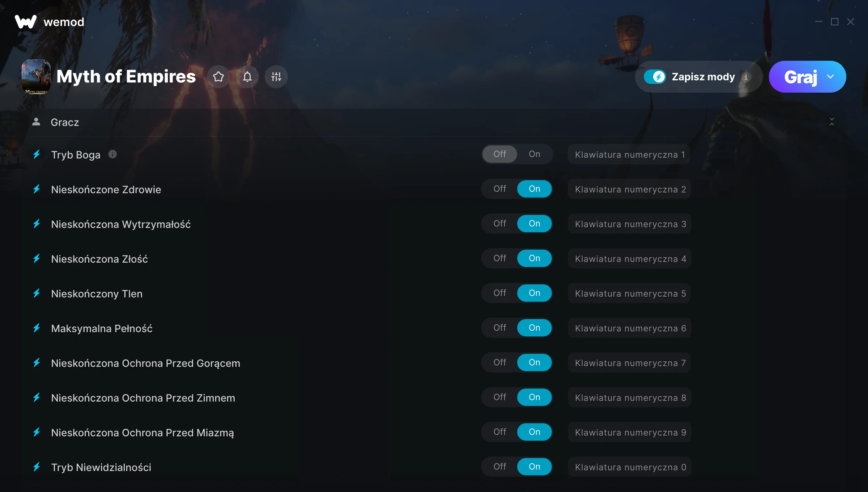Viewport: 868px width, 492px height.
Task: Add Myth of Empires to favorites star
Action: click(x=218, y=77)
